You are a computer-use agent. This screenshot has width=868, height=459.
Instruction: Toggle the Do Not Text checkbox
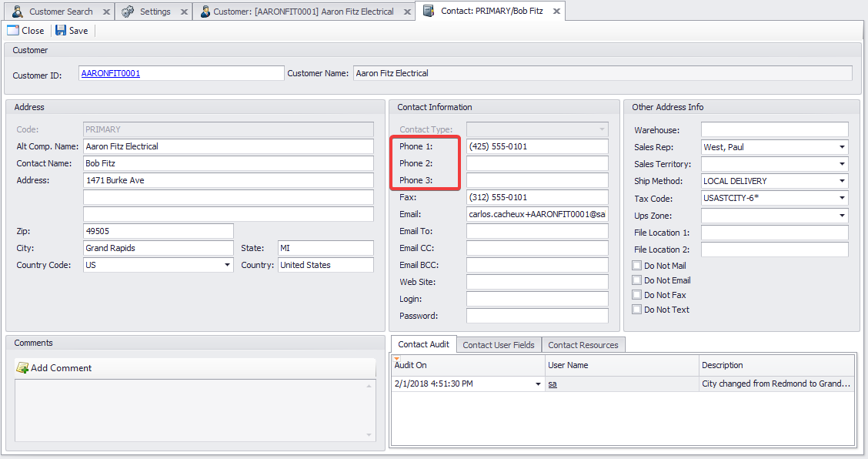click(x=636, y=310)
